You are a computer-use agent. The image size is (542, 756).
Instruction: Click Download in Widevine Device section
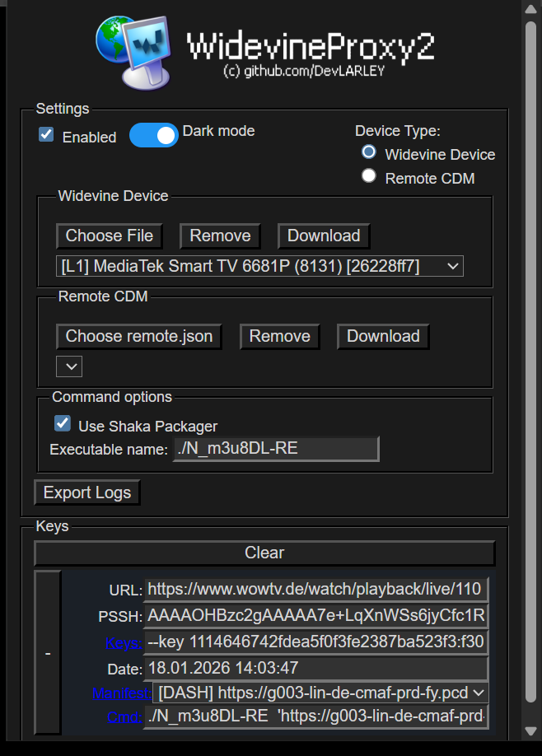point(324,236)
